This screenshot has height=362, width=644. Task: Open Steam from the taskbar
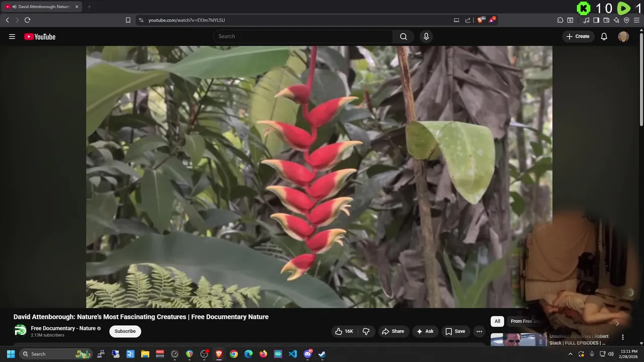tap(323, 354)
